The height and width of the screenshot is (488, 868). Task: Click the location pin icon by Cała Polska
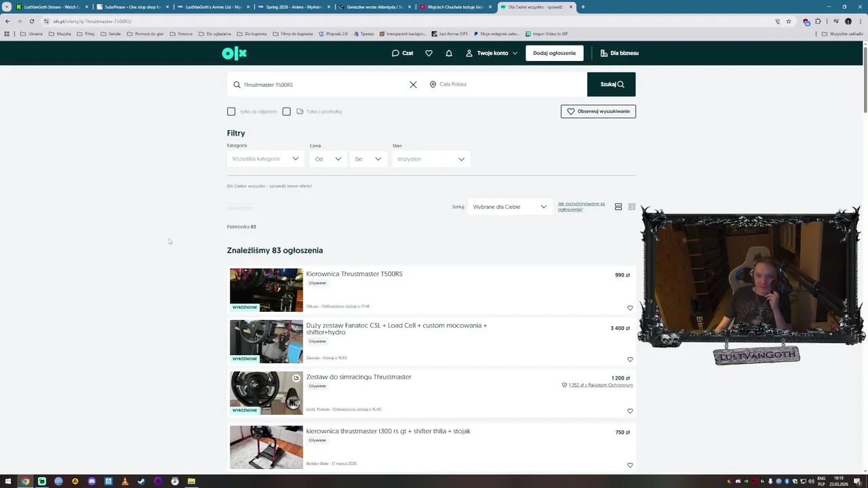(x=433, y=85)
